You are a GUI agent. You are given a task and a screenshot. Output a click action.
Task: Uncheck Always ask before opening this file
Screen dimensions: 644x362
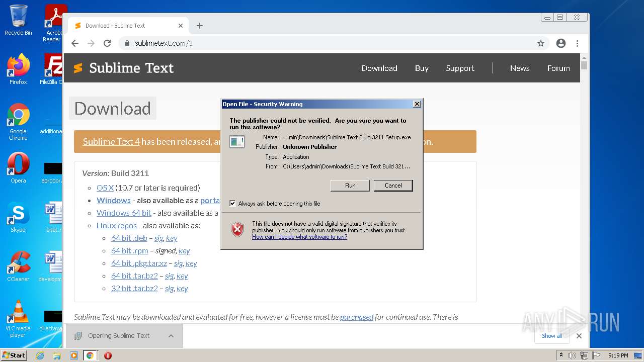click(x=232, y=204)
